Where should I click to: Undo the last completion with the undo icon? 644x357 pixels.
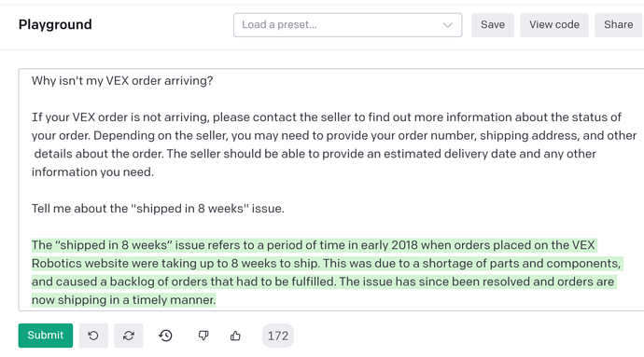click(93, 336)
